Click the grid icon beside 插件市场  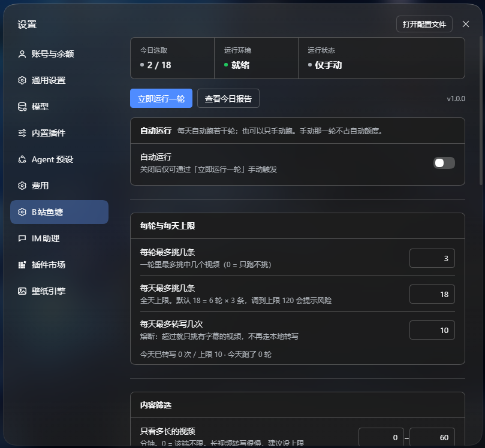(22, 265)
